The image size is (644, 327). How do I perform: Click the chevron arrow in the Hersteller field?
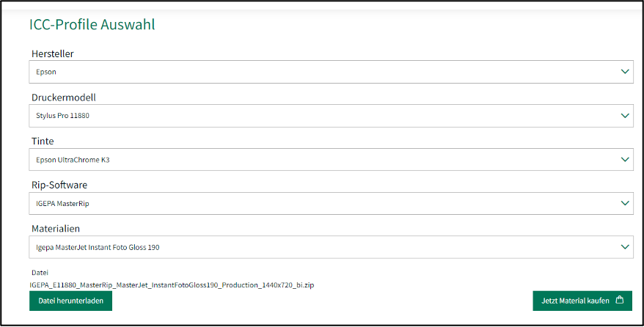tap(625, 72)
